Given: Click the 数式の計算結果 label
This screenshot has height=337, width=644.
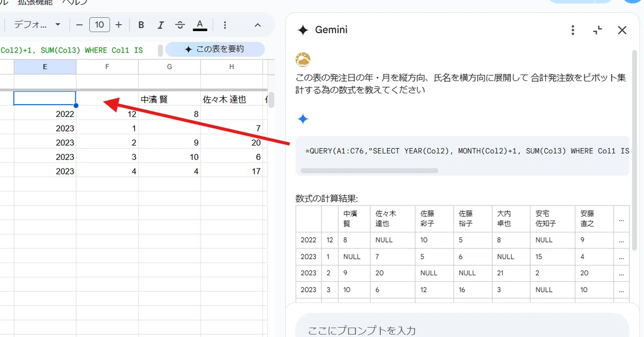Looking at the screenshot, I should tap(326, 199).
